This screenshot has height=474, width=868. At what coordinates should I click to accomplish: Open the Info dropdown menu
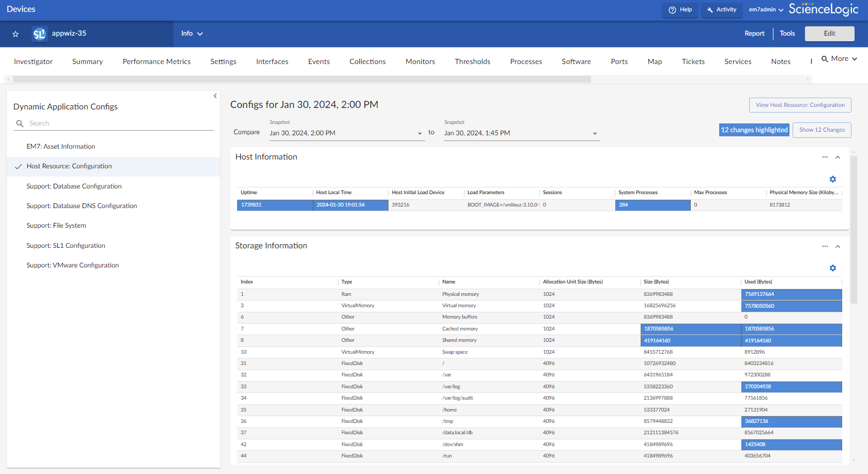tap(192, 34)
